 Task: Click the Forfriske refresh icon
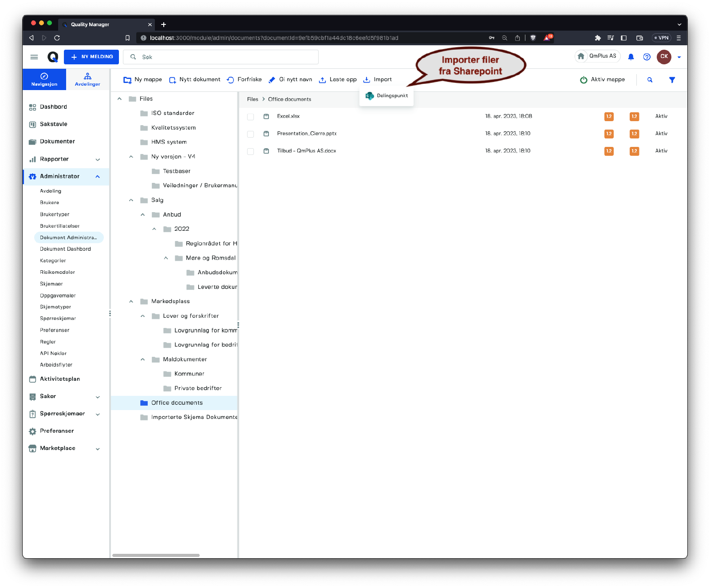click(x=230, y=80)
